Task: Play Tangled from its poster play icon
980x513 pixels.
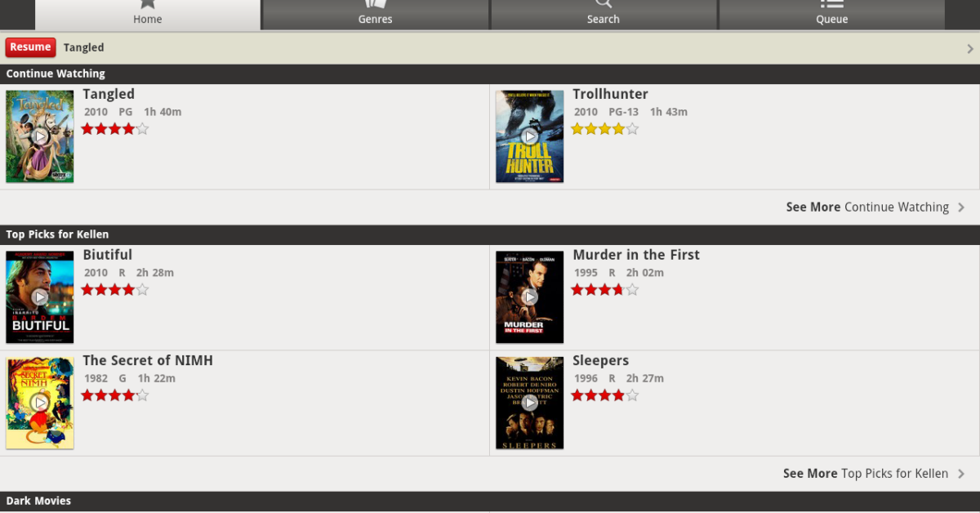Action: [40, 136]
